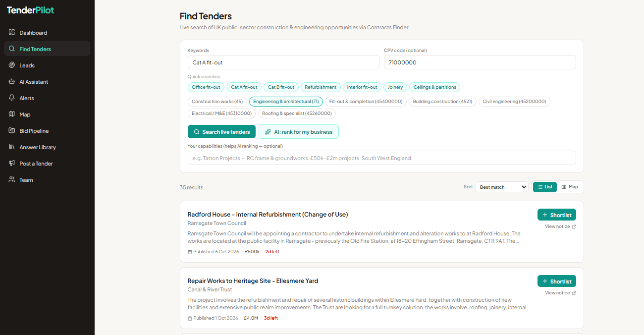Click the 2d left deadline label
The height and width of the screenshot is (335, 644).
click(272, 252)
